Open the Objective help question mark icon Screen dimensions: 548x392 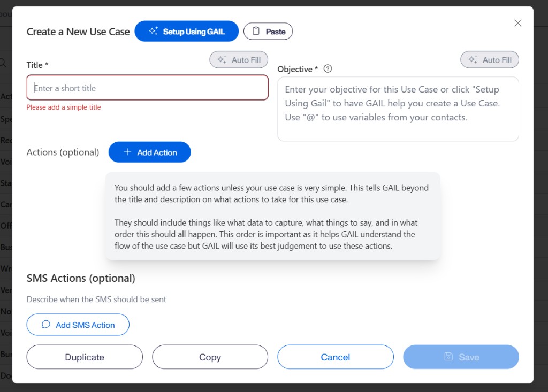(326, 68)
